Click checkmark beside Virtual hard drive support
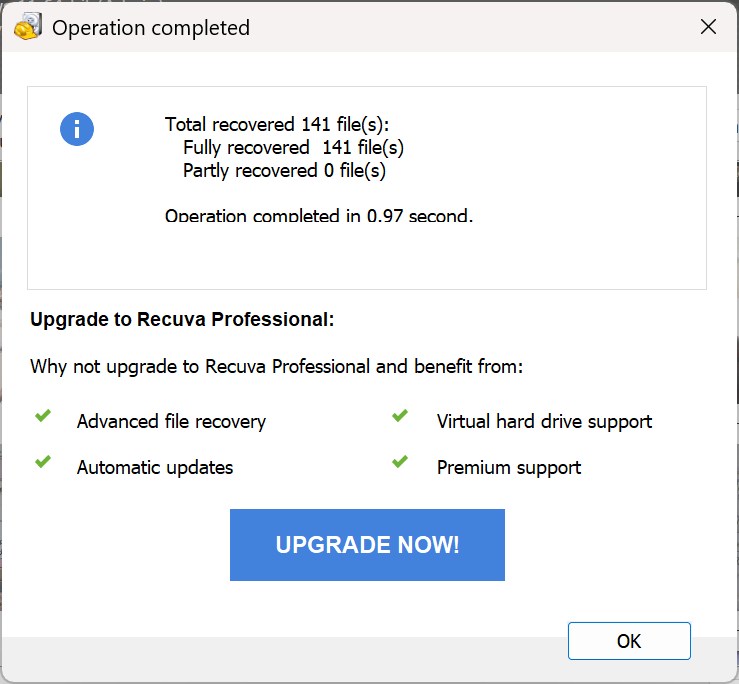This screenshot has height=684, width=739. coord(400,415)
